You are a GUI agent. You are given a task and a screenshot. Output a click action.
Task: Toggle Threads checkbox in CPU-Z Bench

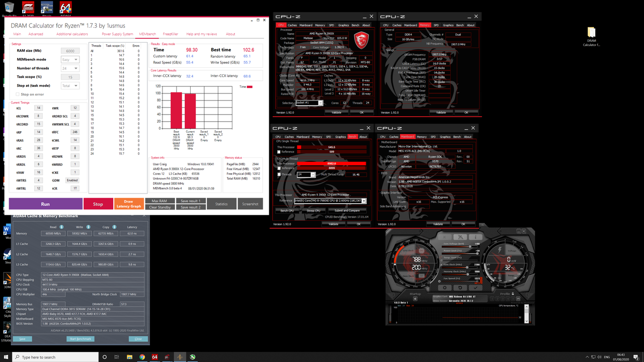pos(279,174)
